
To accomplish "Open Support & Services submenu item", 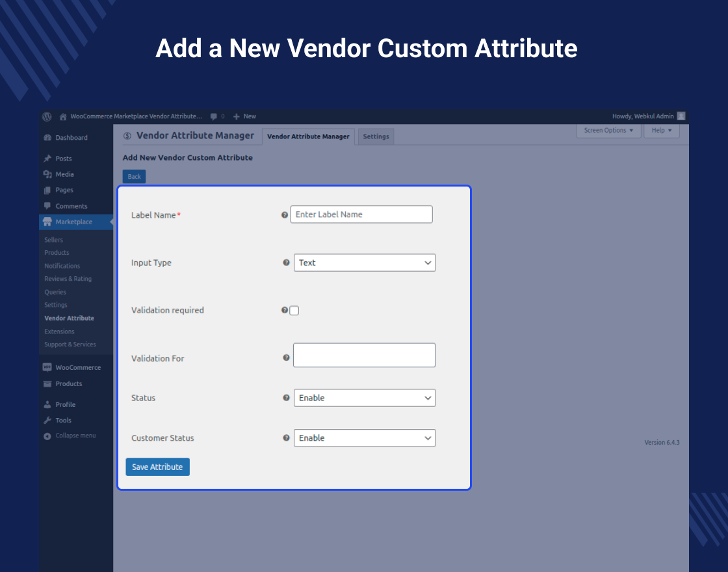I will [70, 344].
